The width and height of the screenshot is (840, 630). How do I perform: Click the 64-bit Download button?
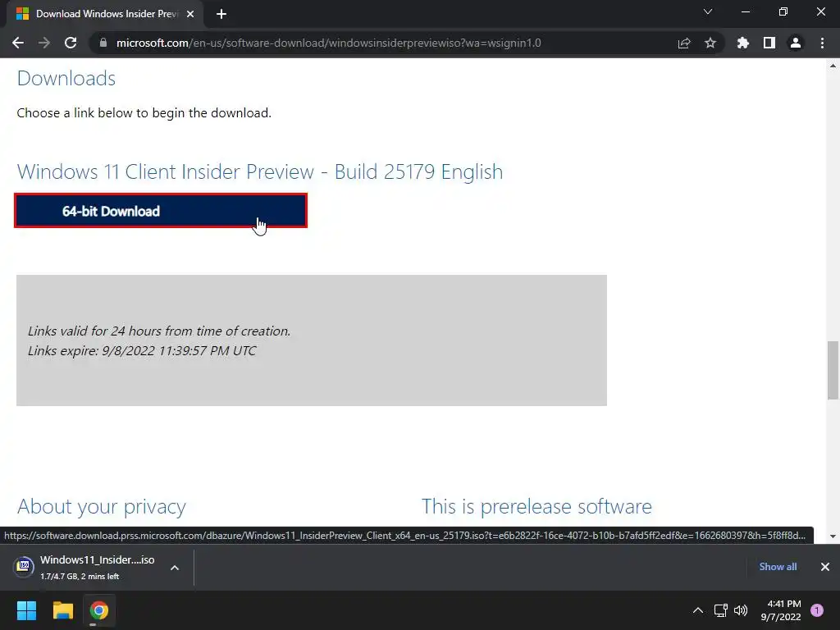pos(161,211)
